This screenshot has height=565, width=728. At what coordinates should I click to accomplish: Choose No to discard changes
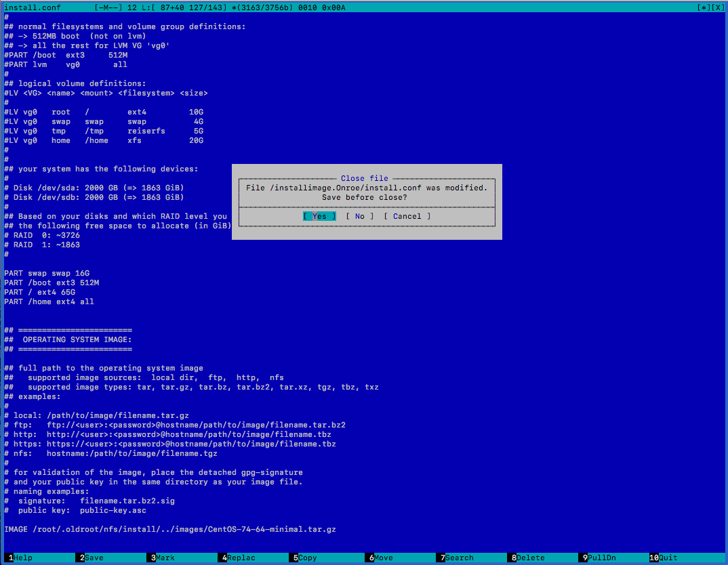coord(359,216)
